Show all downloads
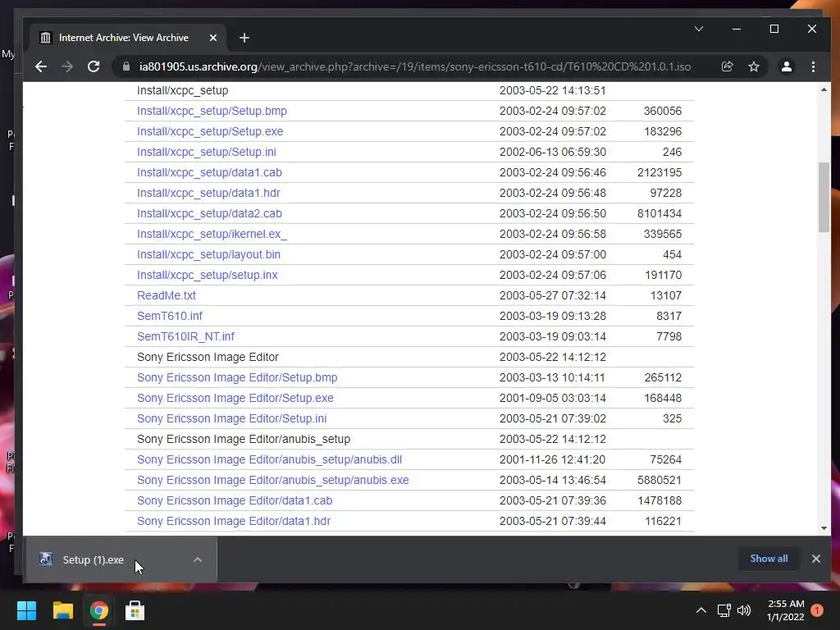The height and width of the screenshot is (630, 840). [769, 559]
